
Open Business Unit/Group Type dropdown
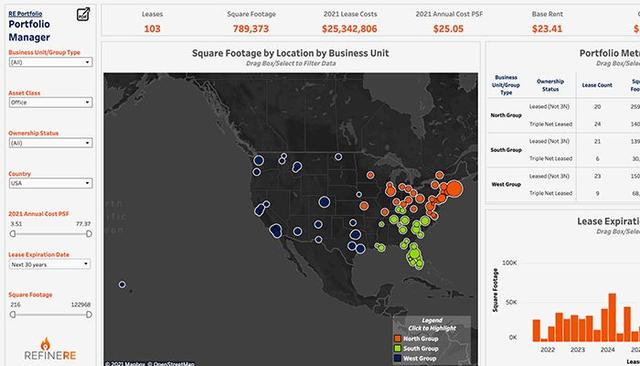(51, 62)
